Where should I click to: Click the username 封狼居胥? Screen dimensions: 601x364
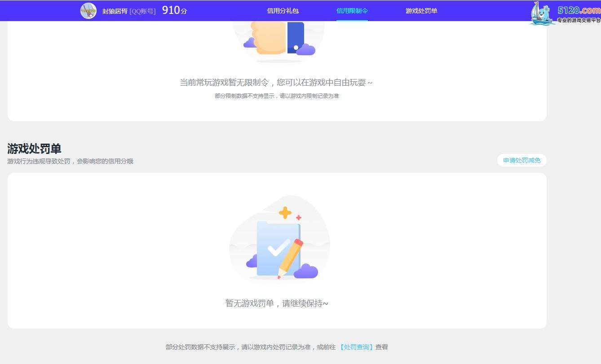pos(115,11)
